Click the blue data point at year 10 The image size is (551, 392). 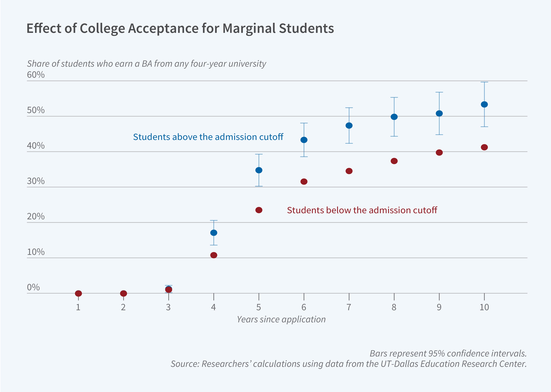coord(484,105)
